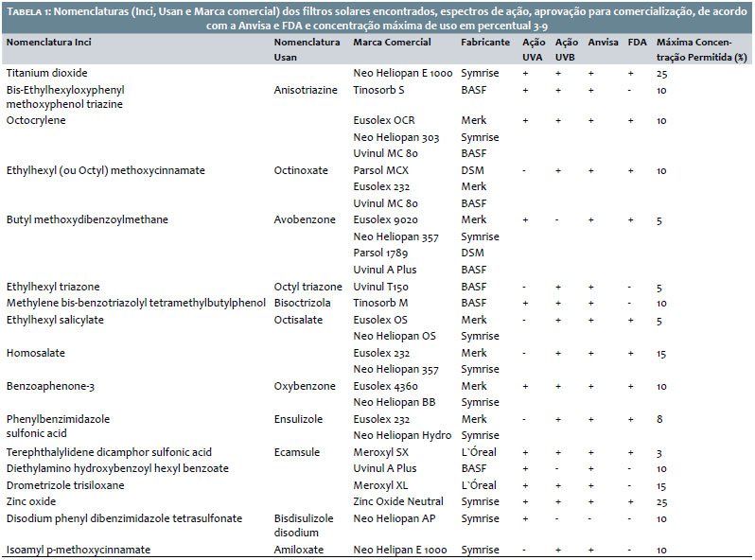The height and width of the screenshot is (560, 755).
Task: Click 'Ethylhexyl triazone' entry
Action: click(x=53, y=287)
